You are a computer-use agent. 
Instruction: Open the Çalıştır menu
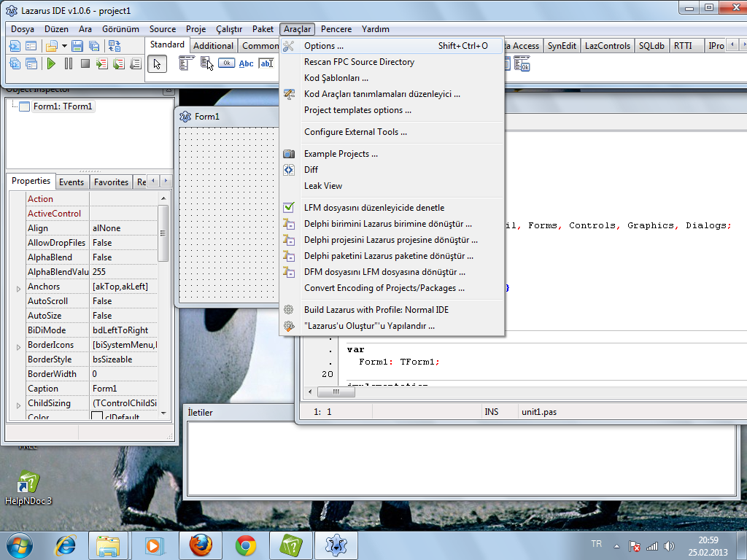[229, 29]
